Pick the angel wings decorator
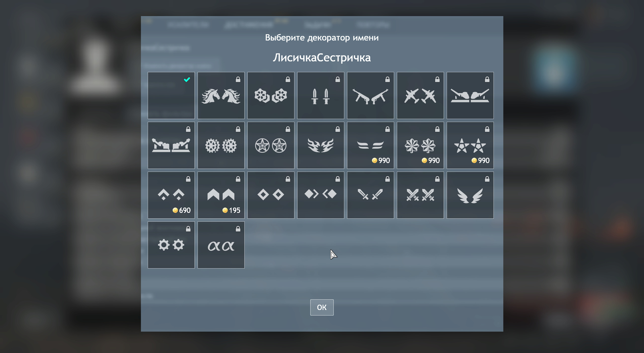This screenshot has height=353, width=644. coord(470,195)
